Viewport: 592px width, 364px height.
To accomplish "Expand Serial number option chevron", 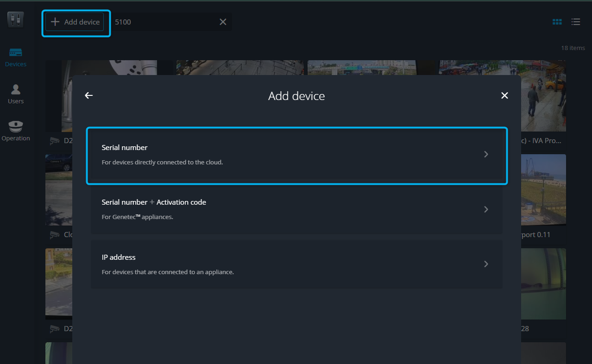I will (486, 154).
